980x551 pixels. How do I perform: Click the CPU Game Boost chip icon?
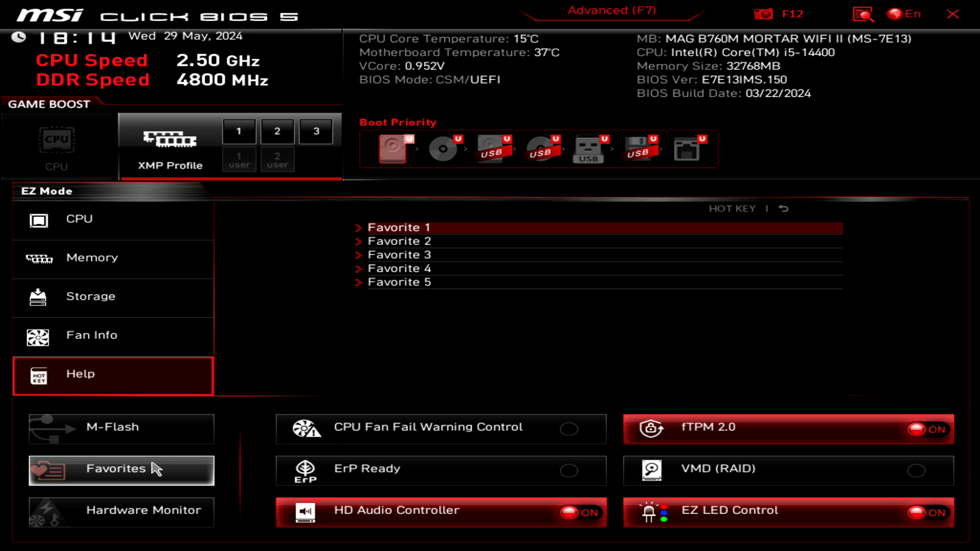click(57, 140)
